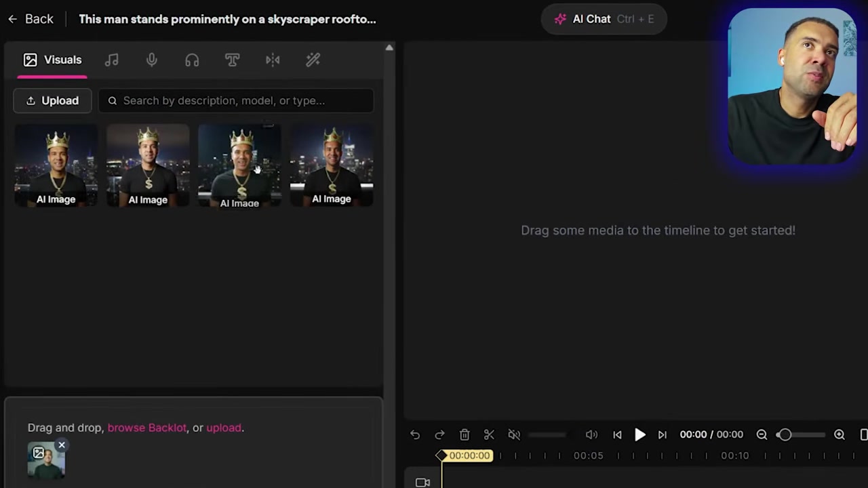
Task: Click the volume speaker icon
Action: 591,434
